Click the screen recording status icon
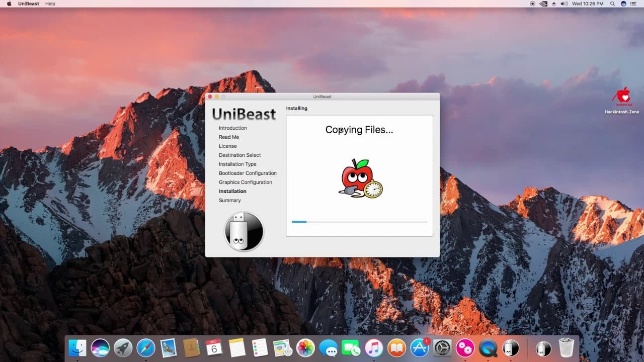644x362 pixels. (x=533, y=4)
